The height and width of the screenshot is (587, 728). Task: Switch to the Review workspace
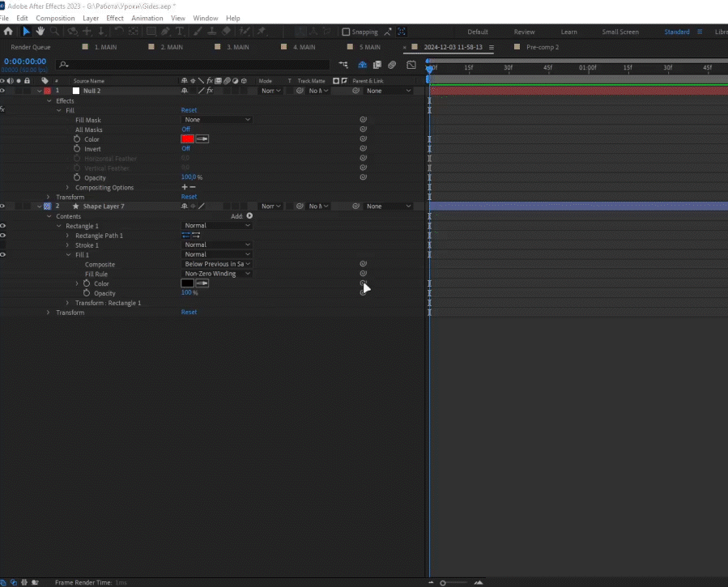click(524, 32)
